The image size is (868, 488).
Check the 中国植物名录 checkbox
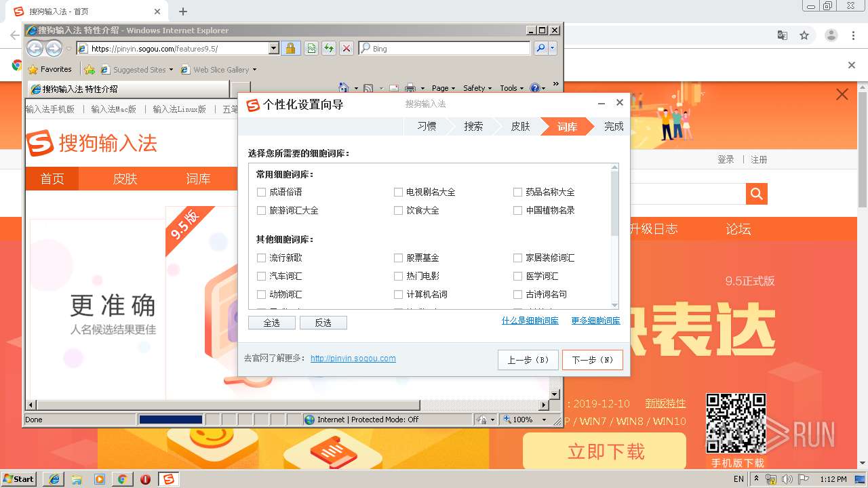518,211
